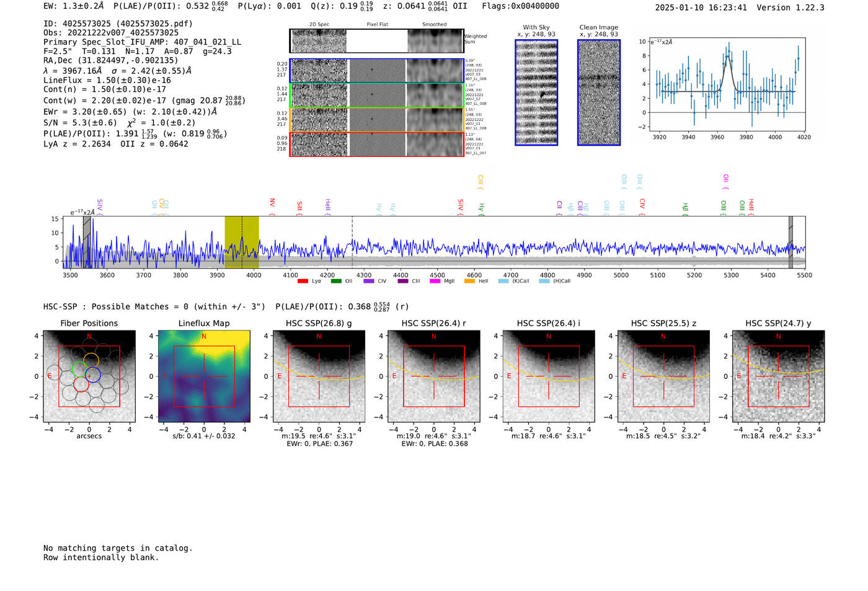Click the magenta OII label at the far right
Screen dimensions: 868x591
(725, 182)
